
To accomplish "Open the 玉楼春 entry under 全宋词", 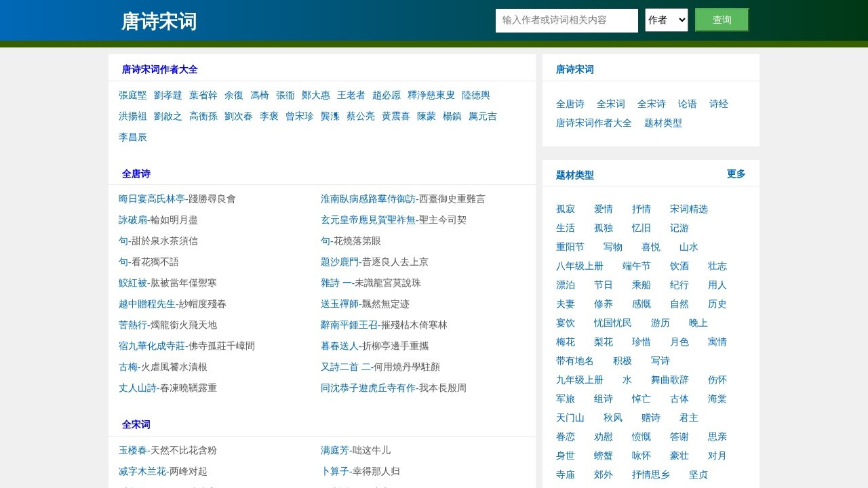I will pyautogui.click(x=133, y=450).
